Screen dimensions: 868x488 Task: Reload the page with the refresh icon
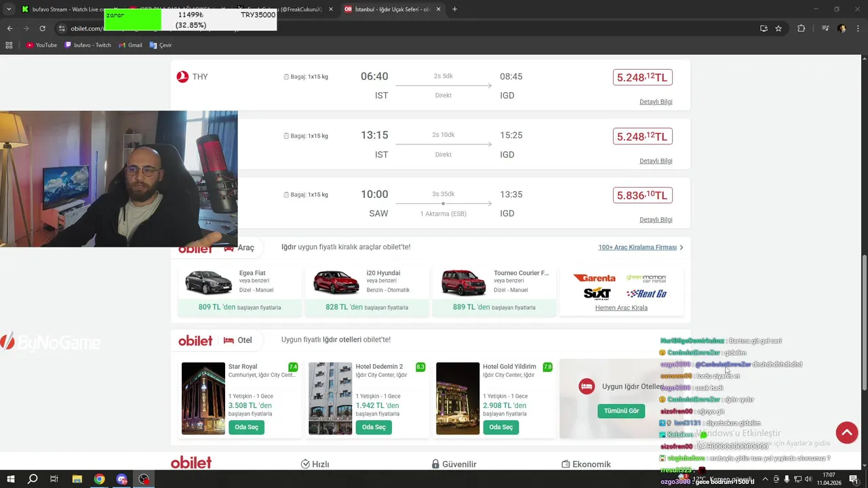pos(42,28)
